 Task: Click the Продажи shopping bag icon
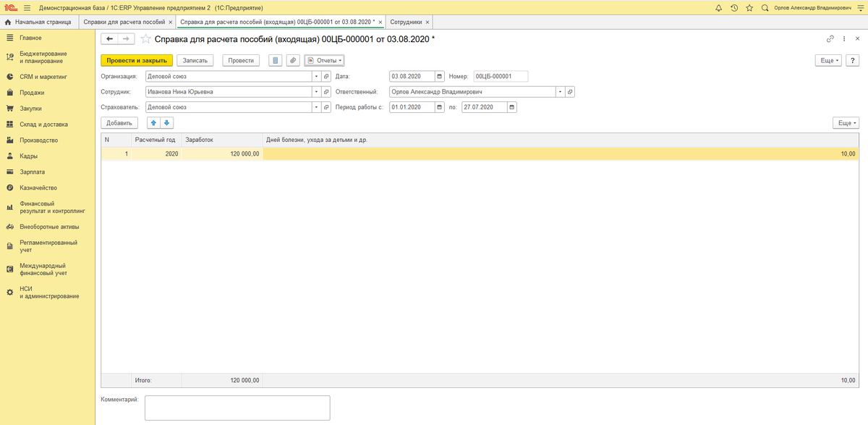(10, 93)
